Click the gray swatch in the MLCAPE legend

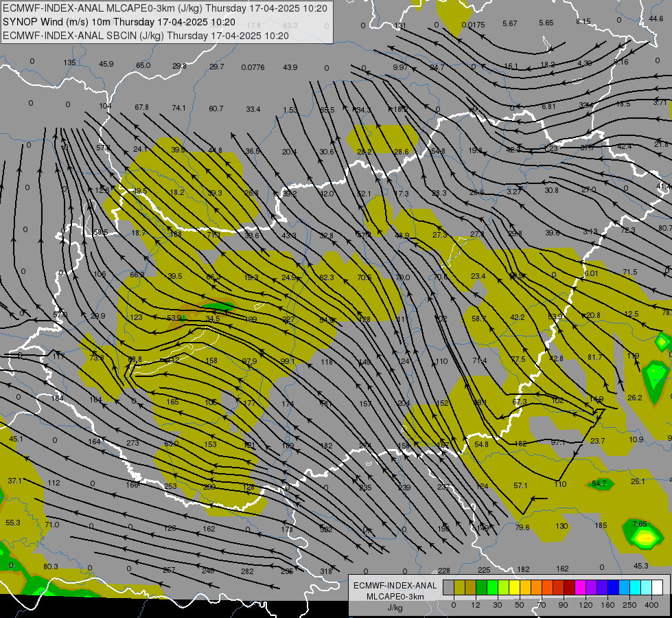pos(449,587)
